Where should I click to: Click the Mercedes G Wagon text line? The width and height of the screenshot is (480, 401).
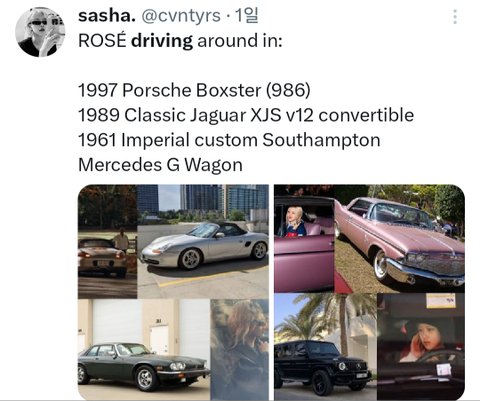(160, 165)
